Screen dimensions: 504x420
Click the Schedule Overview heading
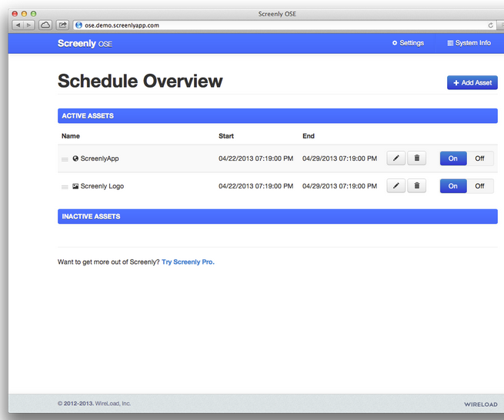140,81
